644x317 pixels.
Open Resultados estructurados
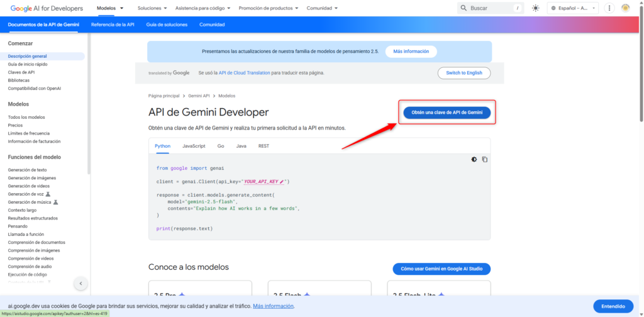pyautogui.click(x=33, y=218)
